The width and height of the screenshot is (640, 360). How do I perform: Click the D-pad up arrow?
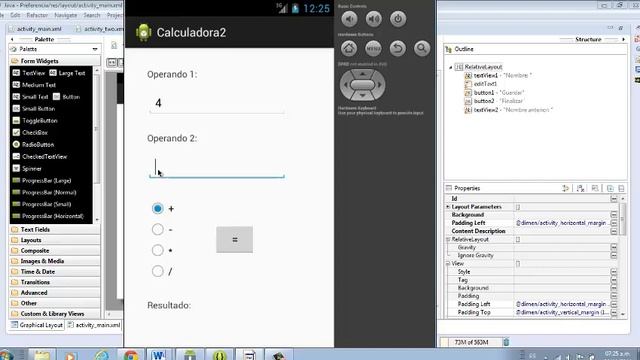click(362, 73)
